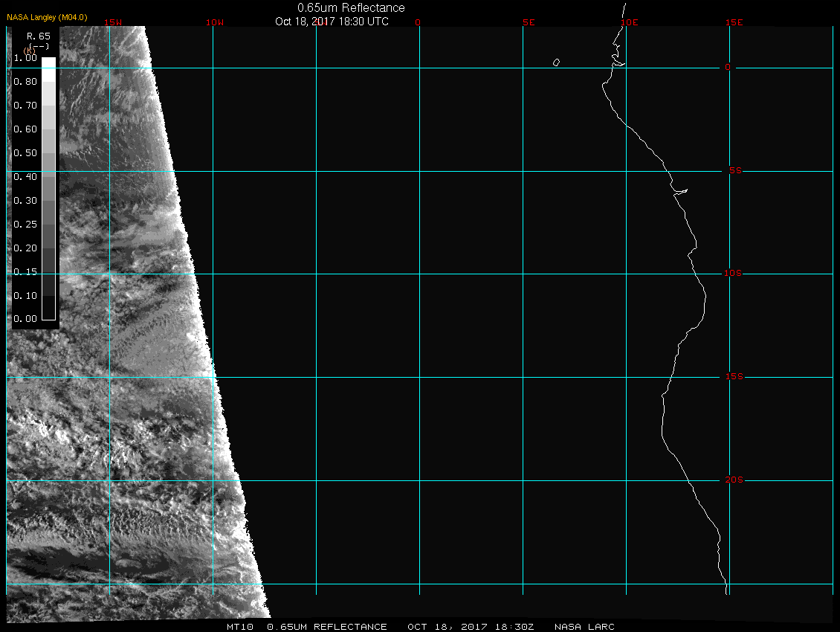The image size is (840, 632).
Task: Click the 10S latitude label
Action: point(733,274)
